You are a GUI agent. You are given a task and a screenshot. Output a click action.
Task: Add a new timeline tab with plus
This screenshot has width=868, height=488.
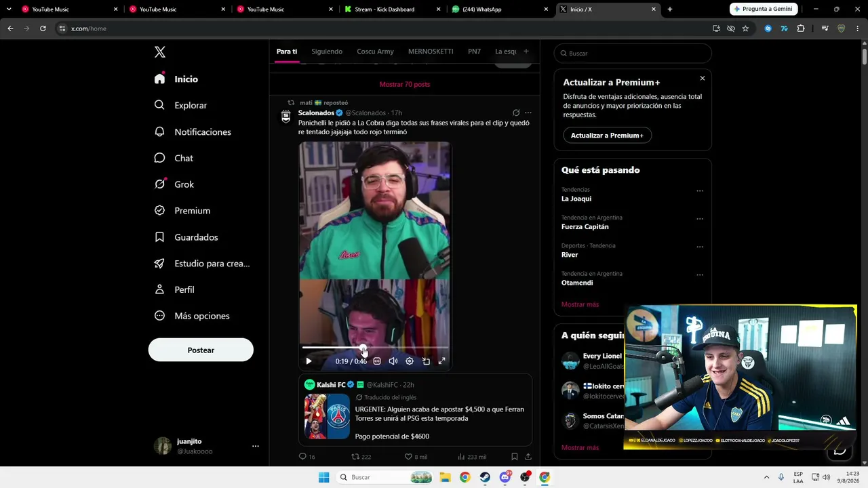click(x=526, y=51)
